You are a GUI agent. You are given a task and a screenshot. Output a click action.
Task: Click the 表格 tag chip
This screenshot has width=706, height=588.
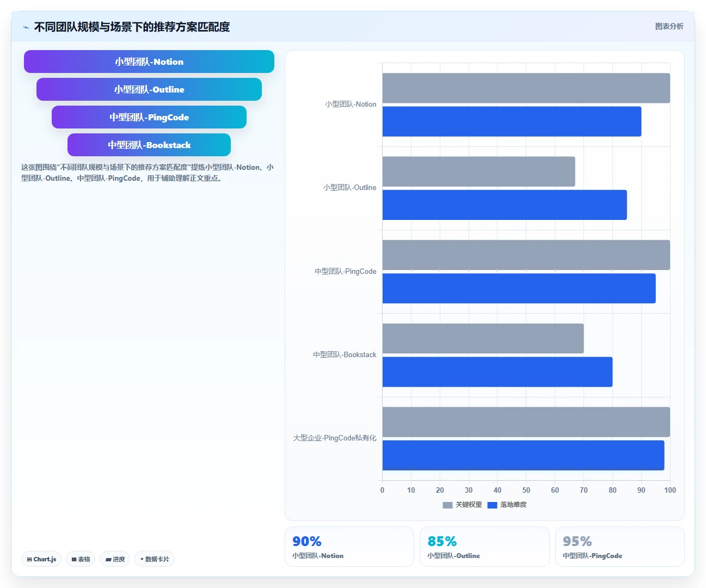pyautogui.click(x=81, y=559)
